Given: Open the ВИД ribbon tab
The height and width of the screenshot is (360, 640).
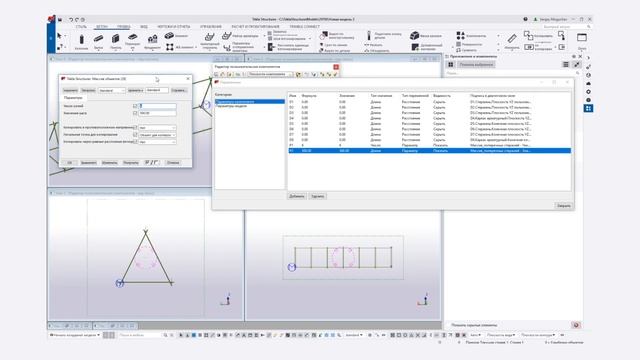Looking at the screenshot, I should click(144, 27).
